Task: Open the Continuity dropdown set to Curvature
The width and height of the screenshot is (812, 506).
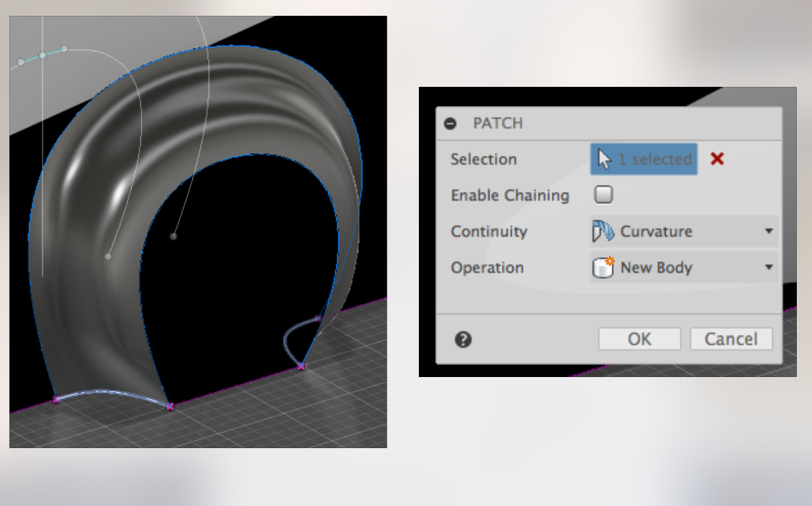Action: pos(684,232)
